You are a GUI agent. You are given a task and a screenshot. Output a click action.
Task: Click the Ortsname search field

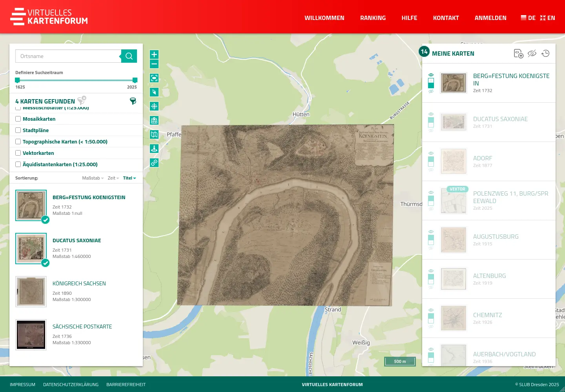click(68, 56)
